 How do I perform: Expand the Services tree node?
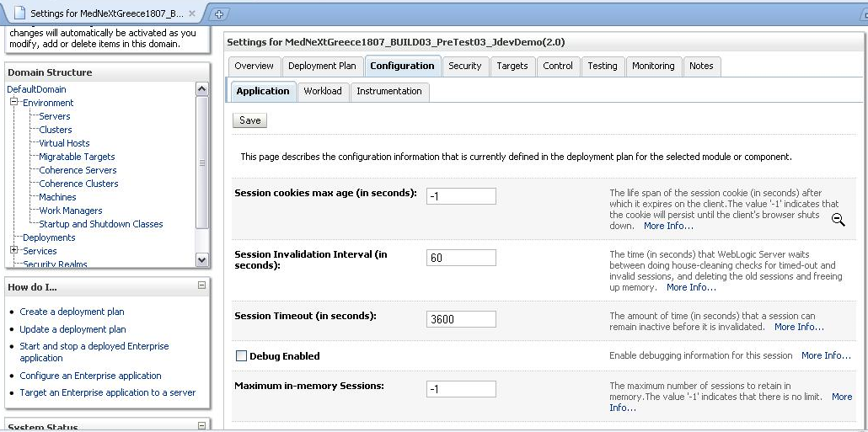point(14,250)
